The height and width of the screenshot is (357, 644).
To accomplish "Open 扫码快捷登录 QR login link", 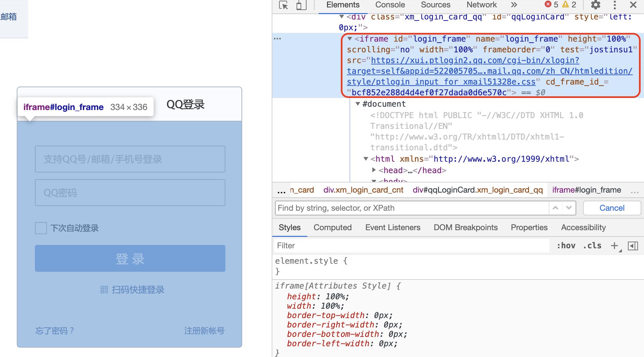I will coord(132,290).
